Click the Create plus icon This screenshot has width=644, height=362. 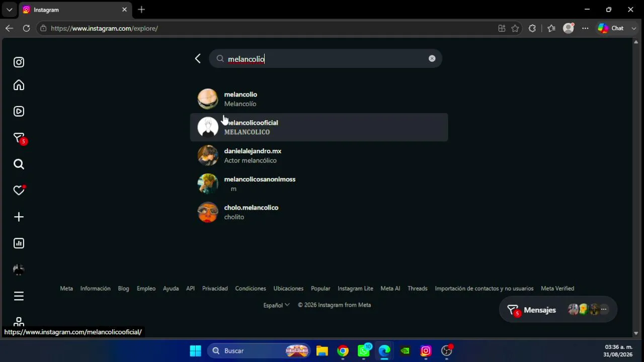[x=19, y=217]
